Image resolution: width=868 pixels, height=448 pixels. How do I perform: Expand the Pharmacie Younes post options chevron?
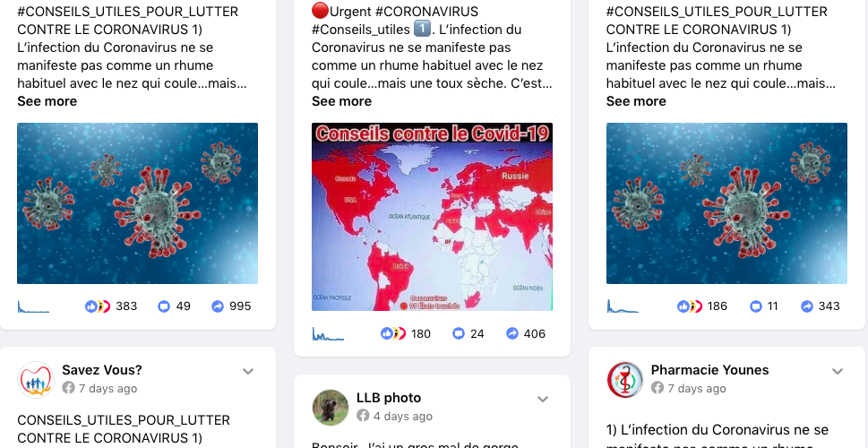point(838,372)
